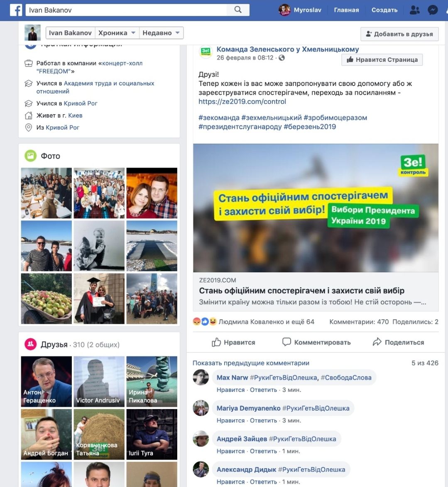Click the pink Друзья section icon
Image resolution: width=448 pixels, height=487 pixels.
tap(30, 344)
